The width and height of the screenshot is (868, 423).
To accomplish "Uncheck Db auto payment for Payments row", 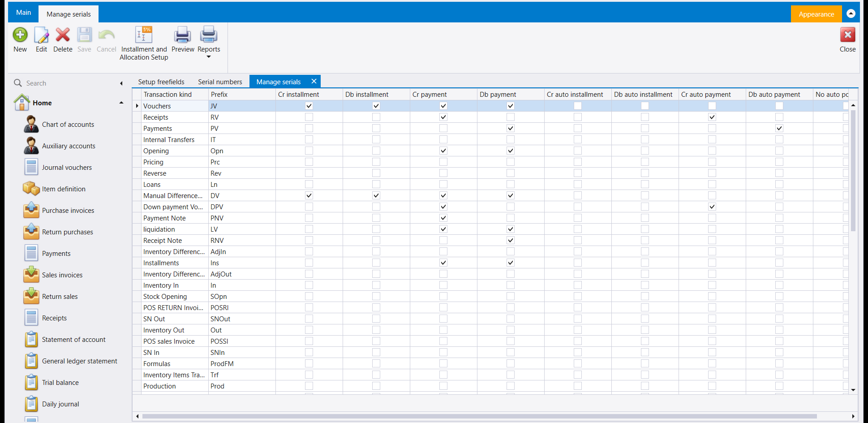I will click(779, 128).
